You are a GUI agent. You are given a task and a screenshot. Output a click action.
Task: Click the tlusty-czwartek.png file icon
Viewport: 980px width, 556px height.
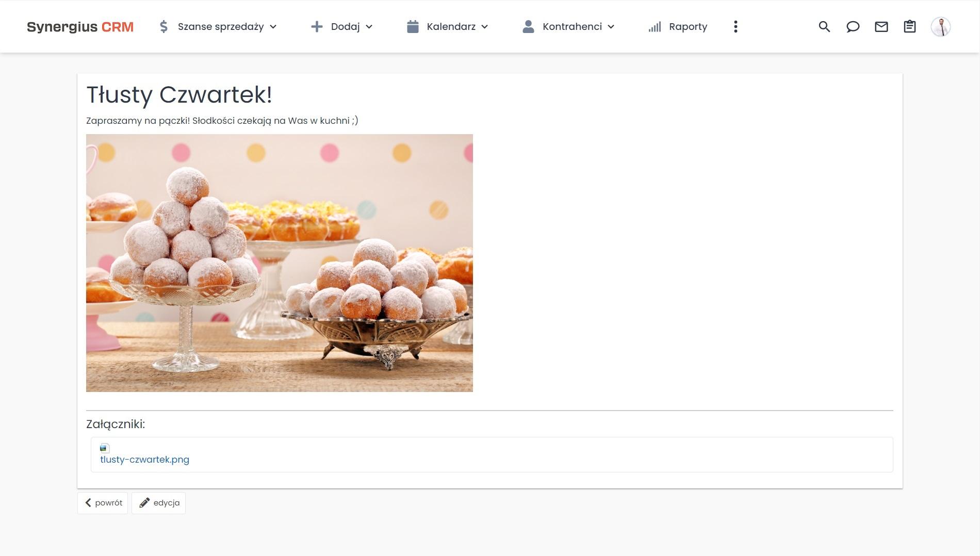[105, 448]
